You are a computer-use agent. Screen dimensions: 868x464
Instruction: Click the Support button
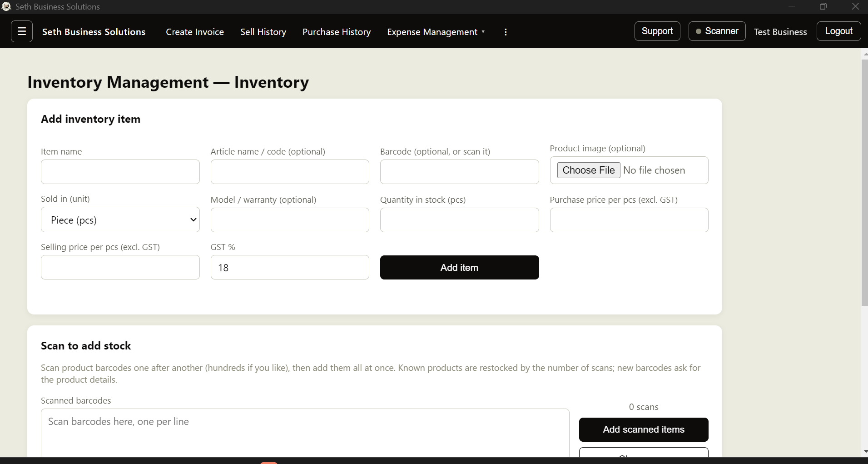(x=657, y=31)
